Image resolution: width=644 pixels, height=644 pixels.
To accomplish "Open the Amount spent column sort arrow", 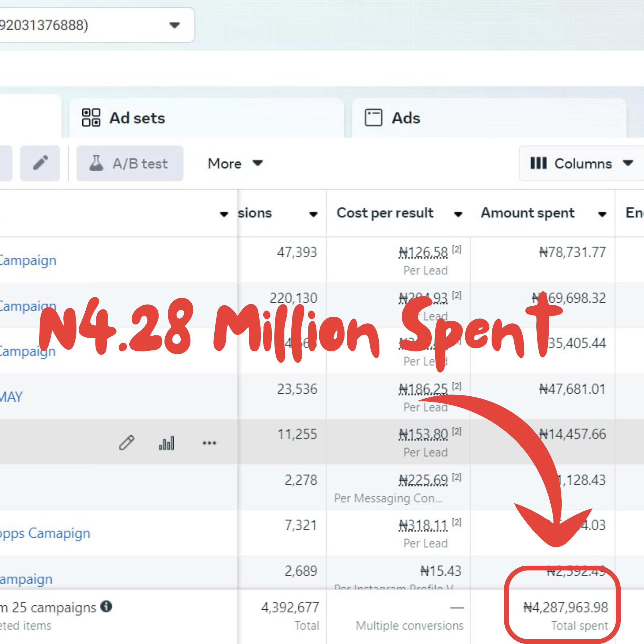I will [x=602, y=214].
